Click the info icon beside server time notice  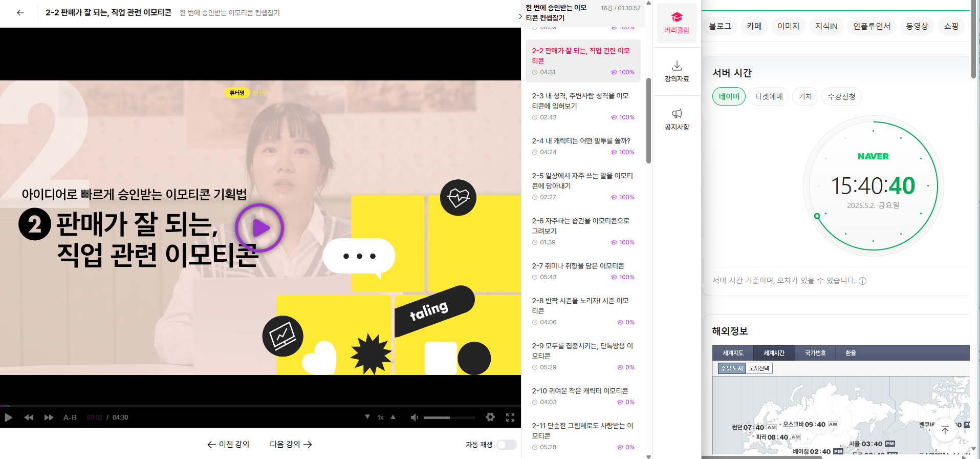pos(862,281)
